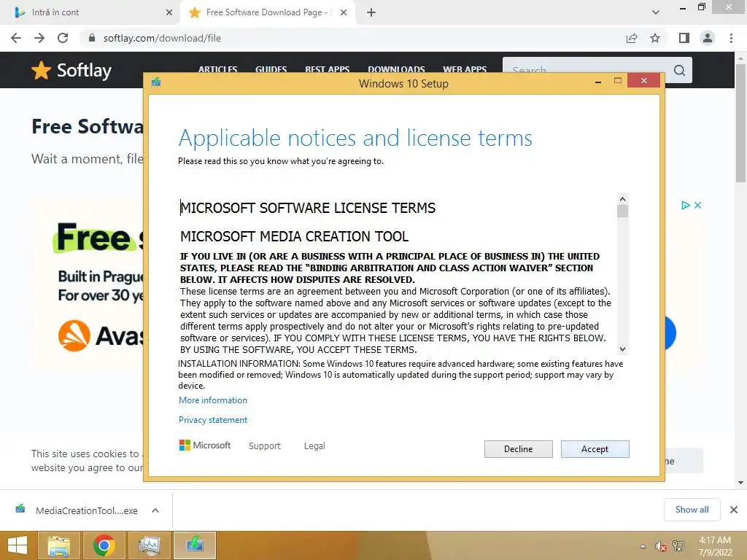Open the Articles menu on Softlay
The image size is (747, 560).
217,69
